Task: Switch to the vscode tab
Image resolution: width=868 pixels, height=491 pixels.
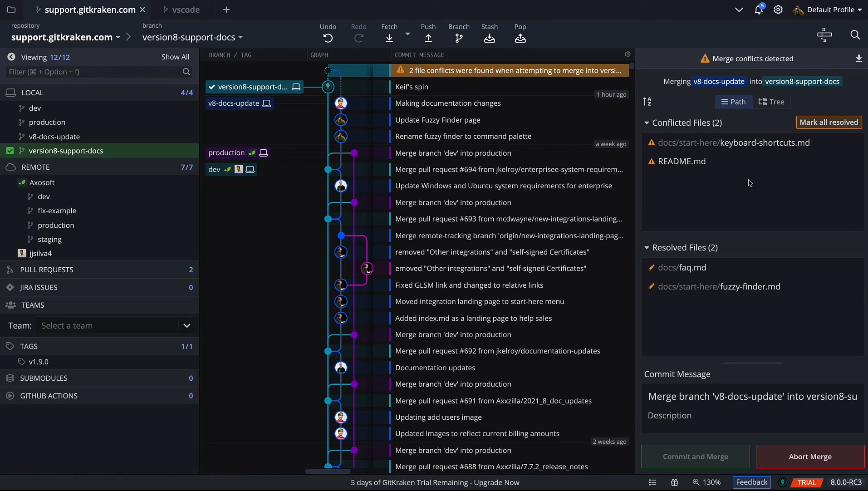Action: tap(186, 10)
